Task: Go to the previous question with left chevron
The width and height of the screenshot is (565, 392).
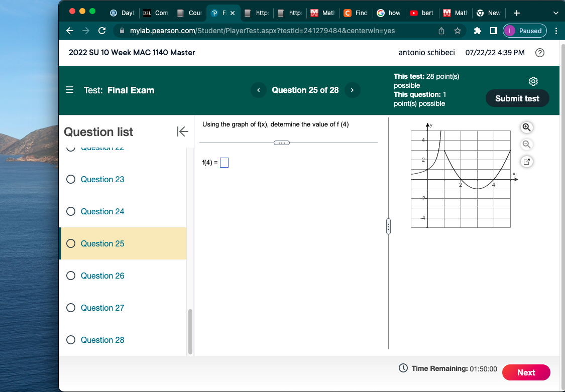Action: pyautogui.click(x=259, y=90)
